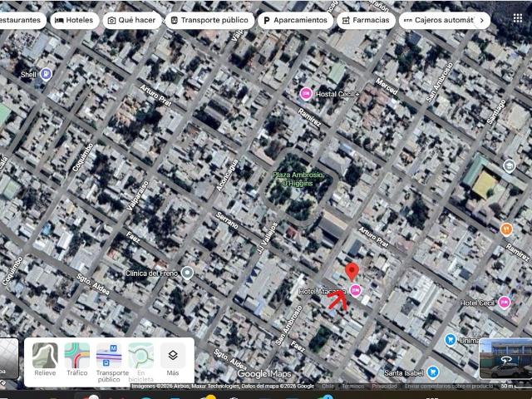The width and height of the screenshot is (532, 399).
Task: Switch map type using the layers thumbnail
Action: coord(9,358)
